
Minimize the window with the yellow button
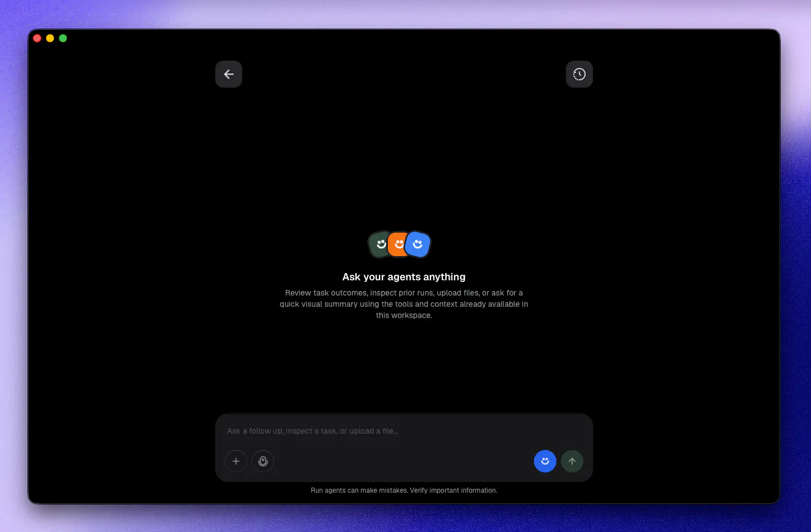50,38
